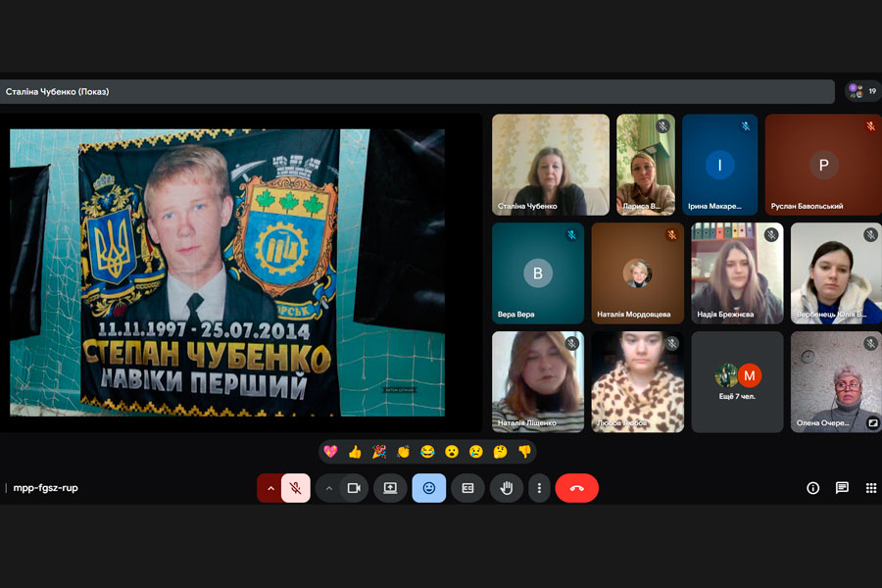Send the thinking face reaction

(500, 451)
